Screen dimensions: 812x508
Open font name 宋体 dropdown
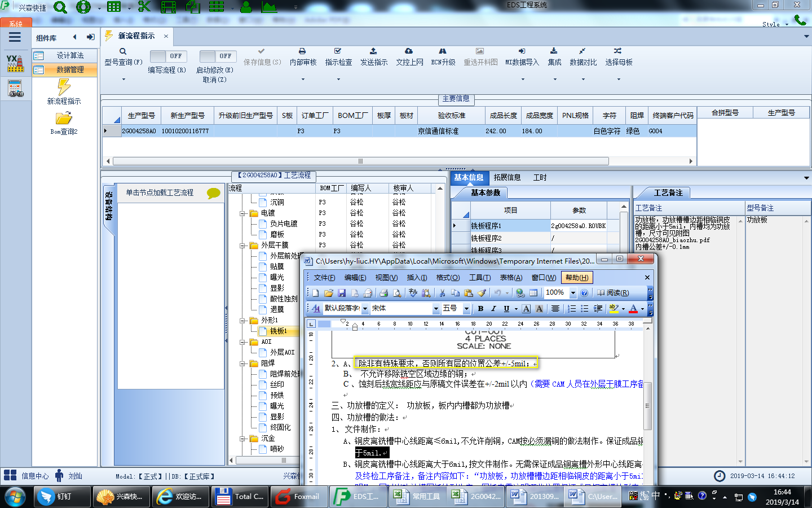(x=436, y=309)
